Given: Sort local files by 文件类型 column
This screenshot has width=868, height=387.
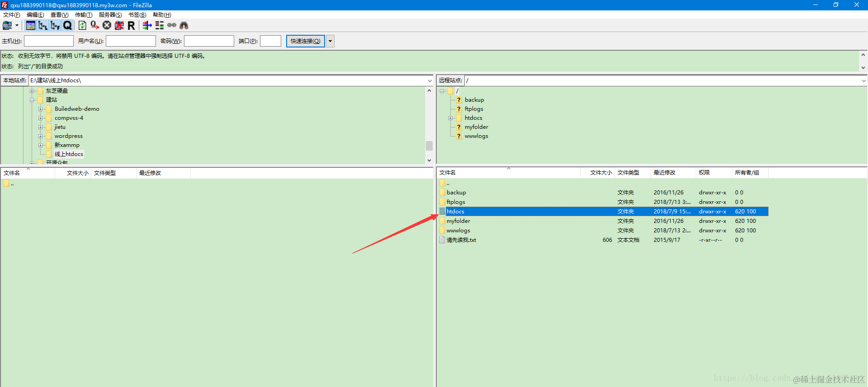Looking at the screenshot, I should click(x=113, y=173).
